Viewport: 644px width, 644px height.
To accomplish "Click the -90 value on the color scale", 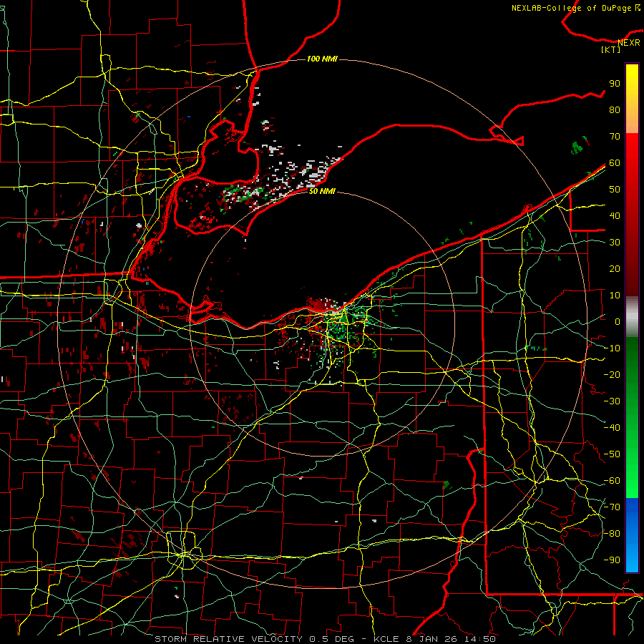I will coord(612,560).
